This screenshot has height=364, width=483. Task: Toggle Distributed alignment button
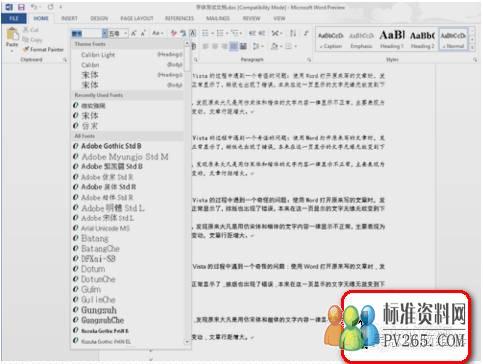243,46
